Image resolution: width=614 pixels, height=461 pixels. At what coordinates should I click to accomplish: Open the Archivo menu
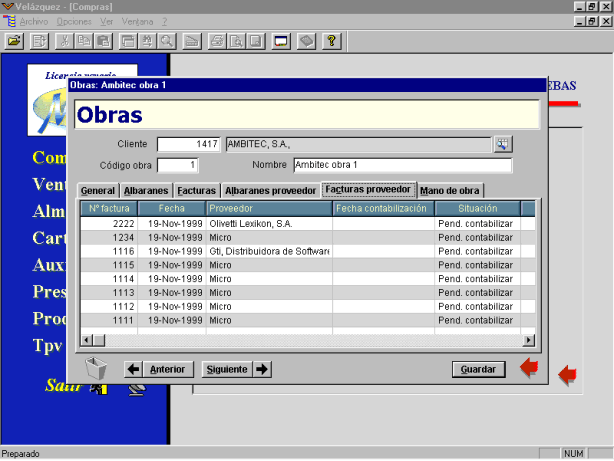(x=34, y=22)
